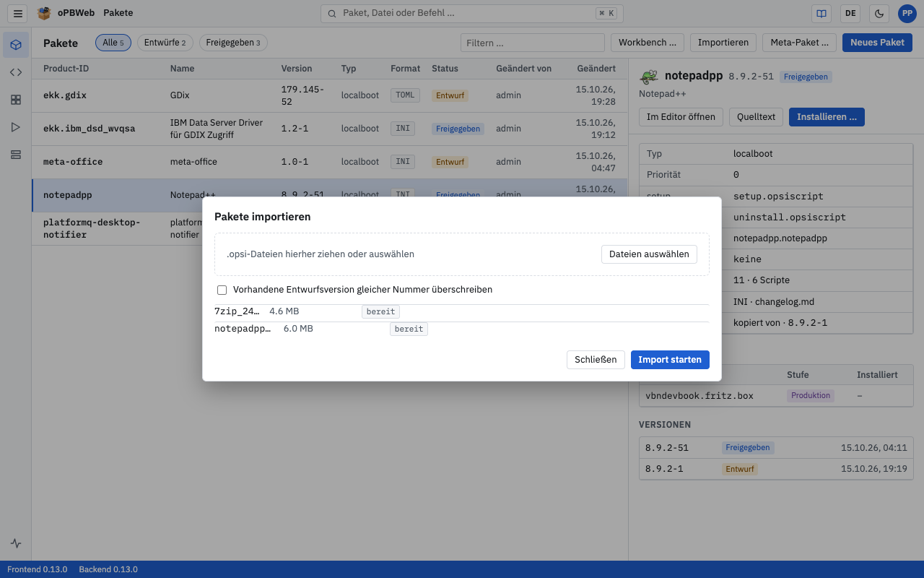Click the oPBWeb package logo icon

coord(44,13)
